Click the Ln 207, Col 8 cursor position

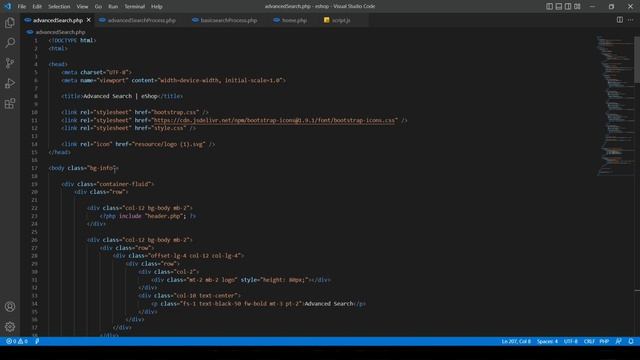[x=516, y=341]
